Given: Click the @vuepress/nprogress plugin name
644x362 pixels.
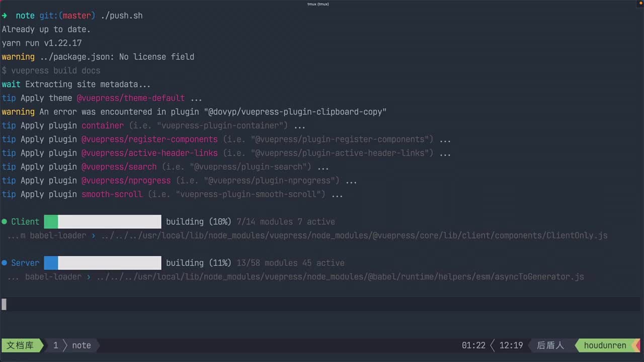Looking at the screenshot, I should click(x=126, y=180).
